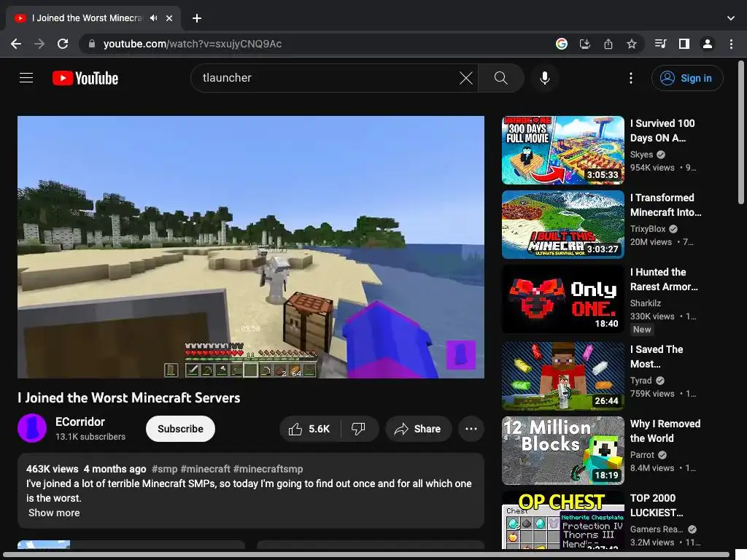Click '463K views' text in description
The height and width of the screenshot is (560, 747).
52,469
